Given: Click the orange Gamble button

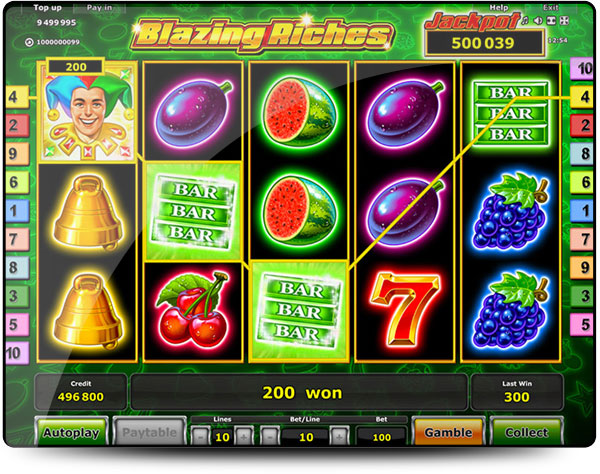Looking at the screenshot, I should [x=448, y=433].
